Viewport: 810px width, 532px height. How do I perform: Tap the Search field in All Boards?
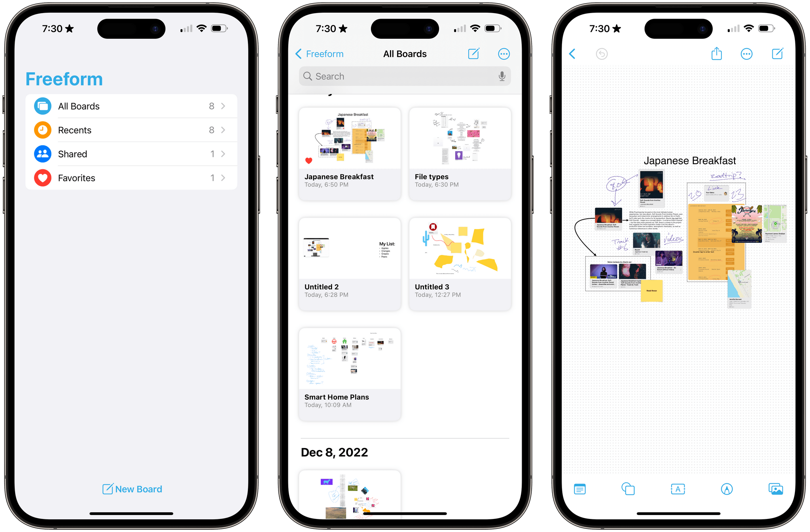tap(405, 76)
